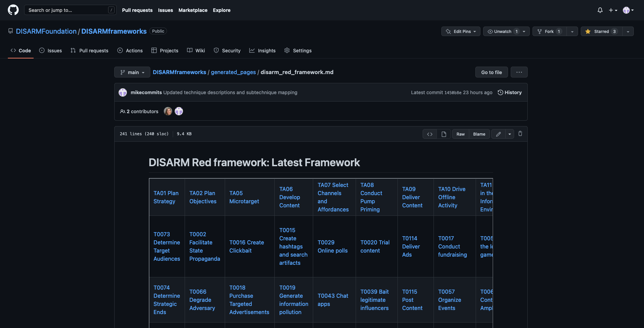
Task: Select the repository Pull requests tab
Action: 89,50
